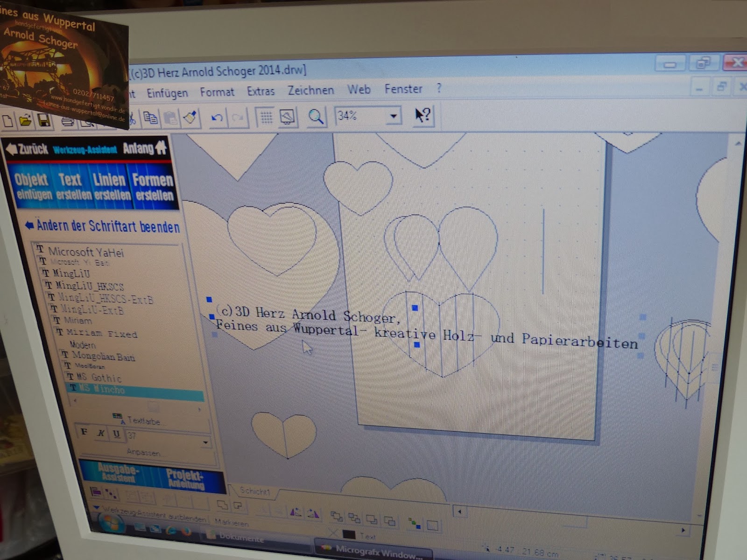Click the flip vertical triangle icon
747x560 pixels.
coord(313,515)
